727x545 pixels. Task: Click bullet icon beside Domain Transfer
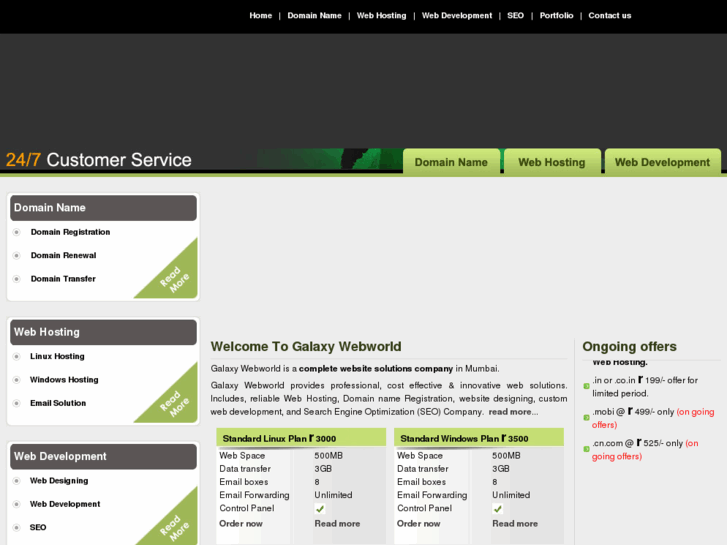click(x=17, y=279)
